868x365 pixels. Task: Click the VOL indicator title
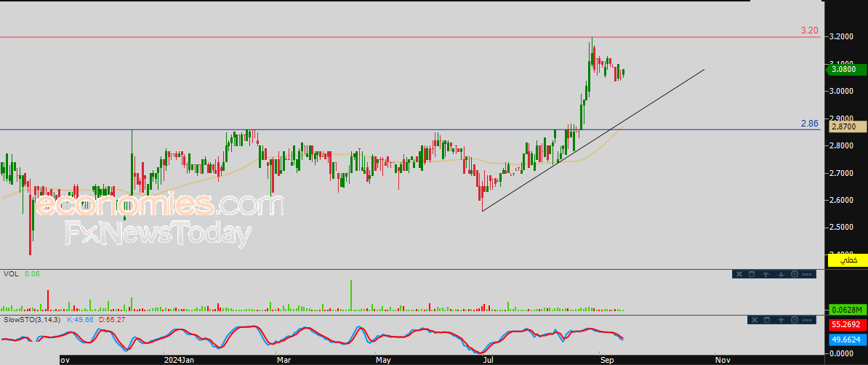click(x=10, y=273)
